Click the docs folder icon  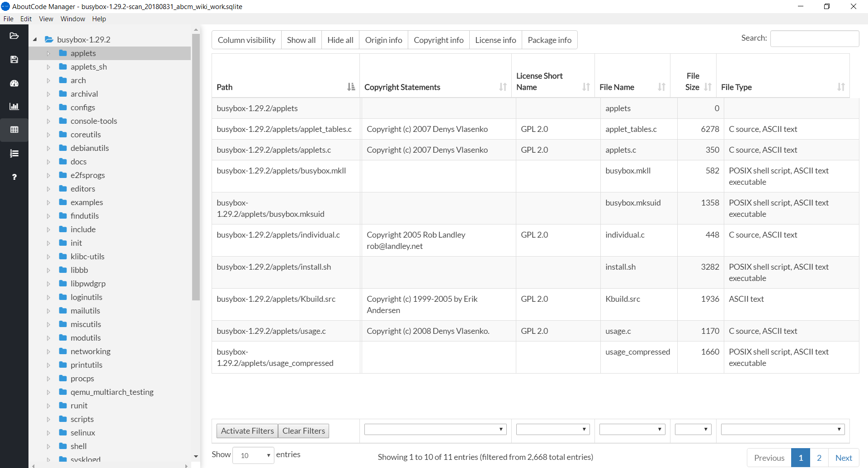tap(63, 162)
